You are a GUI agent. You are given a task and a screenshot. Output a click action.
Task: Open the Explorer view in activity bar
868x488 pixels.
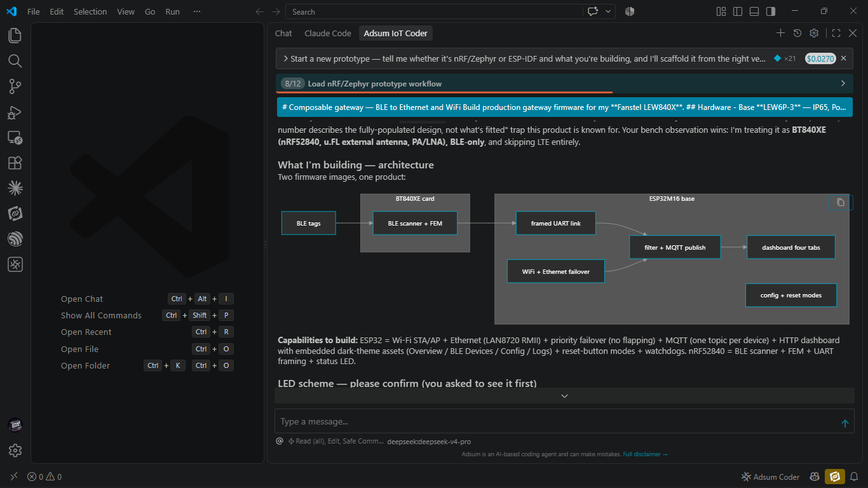[15, 36]
